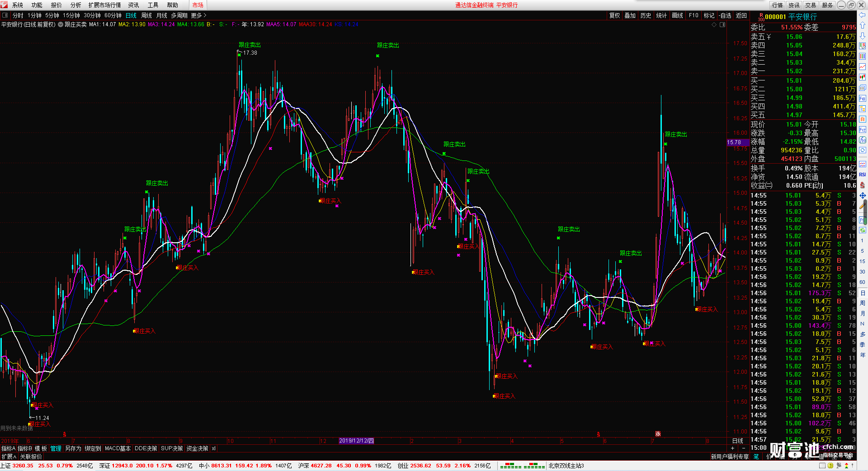Click the zoom-in '+' below 日线
This screenshot has height=471, width=868.
[732, 448]
